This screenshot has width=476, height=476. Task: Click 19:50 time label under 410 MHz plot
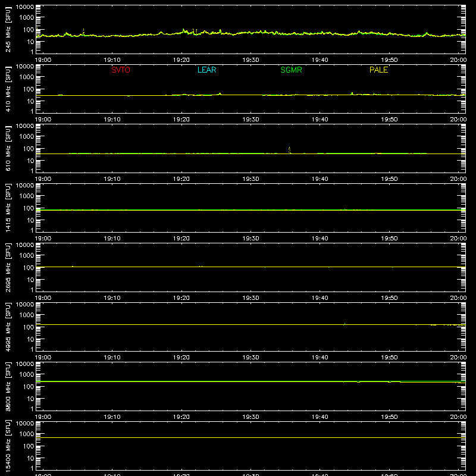[389, 120]
